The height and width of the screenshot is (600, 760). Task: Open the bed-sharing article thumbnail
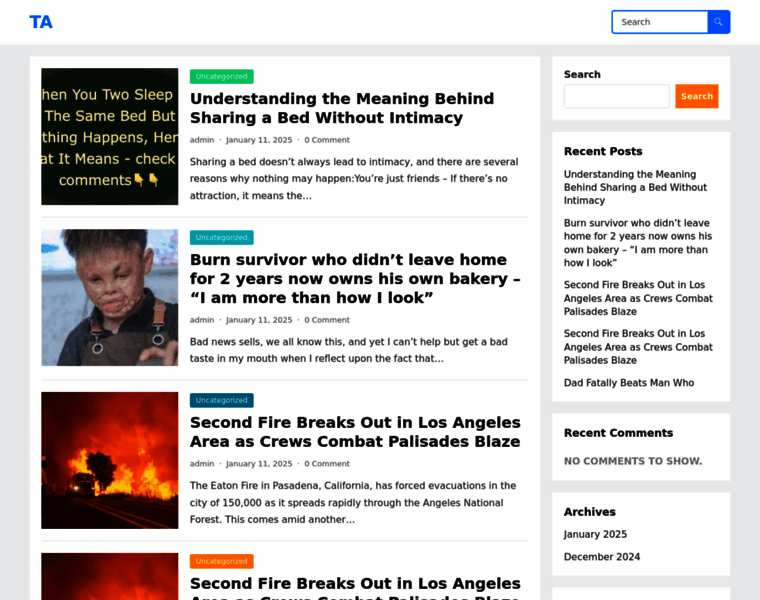110,136
